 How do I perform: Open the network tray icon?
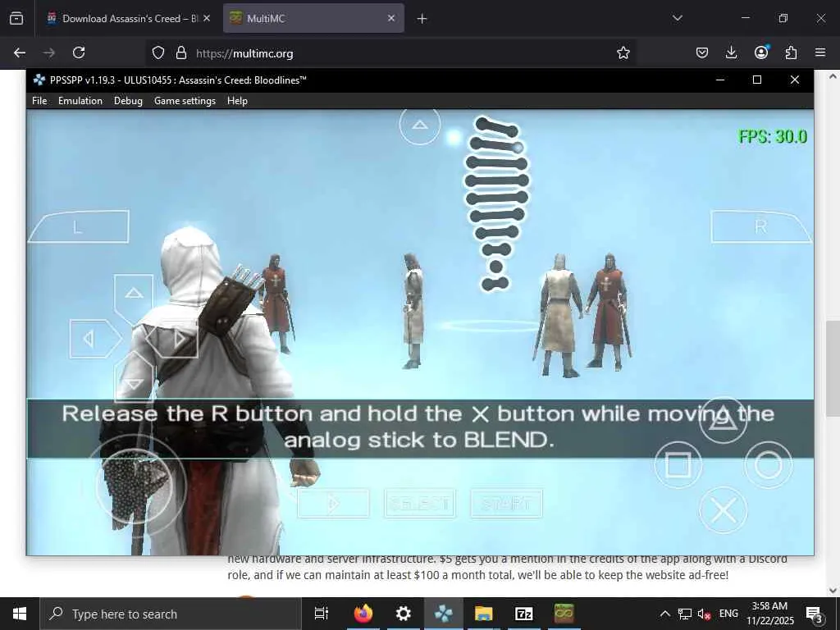click(685, 614)
